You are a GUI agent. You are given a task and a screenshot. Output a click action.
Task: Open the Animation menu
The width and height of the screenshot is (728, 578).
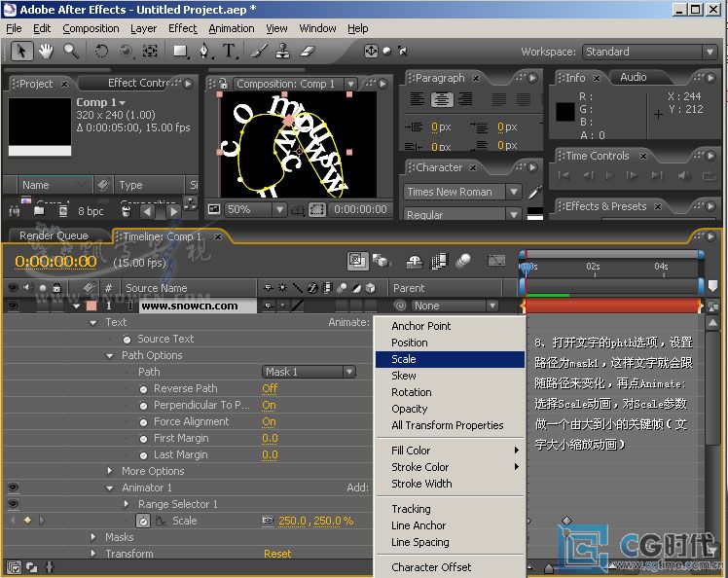[232, 29]
